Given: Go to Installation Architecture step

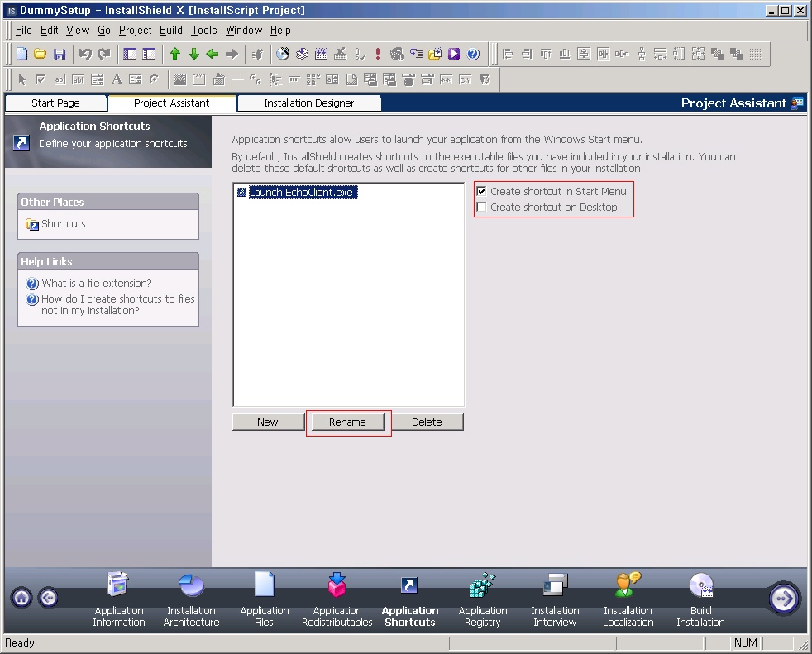Looking at the screenshot, I should click(191, 599).
